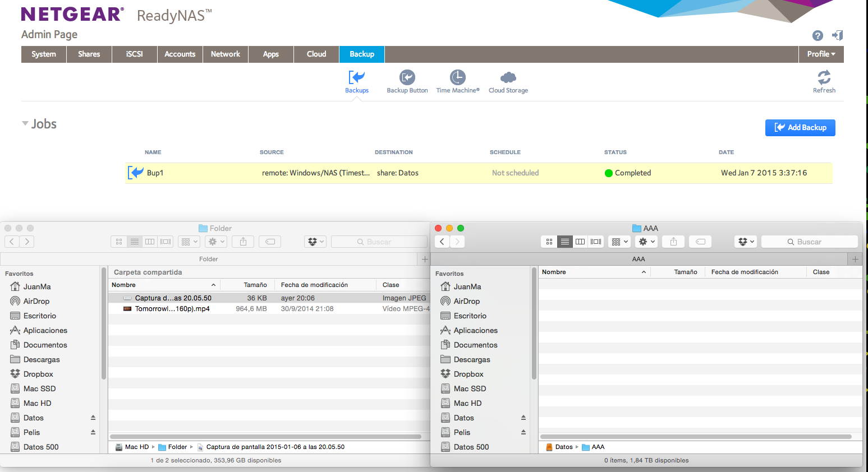Open the System tab

44,54
